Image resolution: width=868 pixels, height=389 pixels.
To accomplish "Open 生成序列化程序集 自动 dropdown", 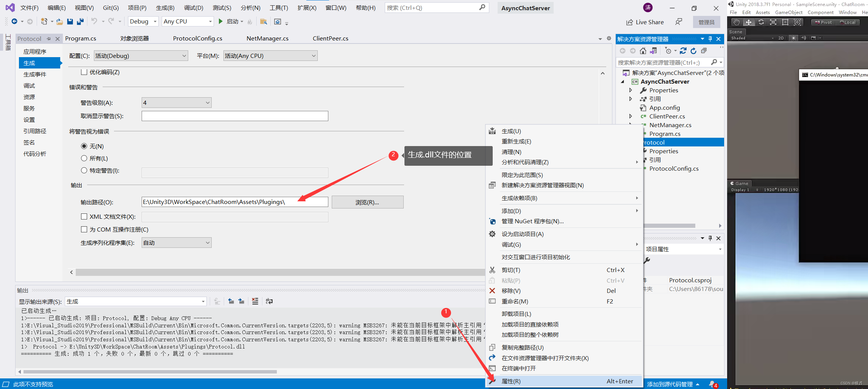I will pyautogui.click(x=176, y=243).
